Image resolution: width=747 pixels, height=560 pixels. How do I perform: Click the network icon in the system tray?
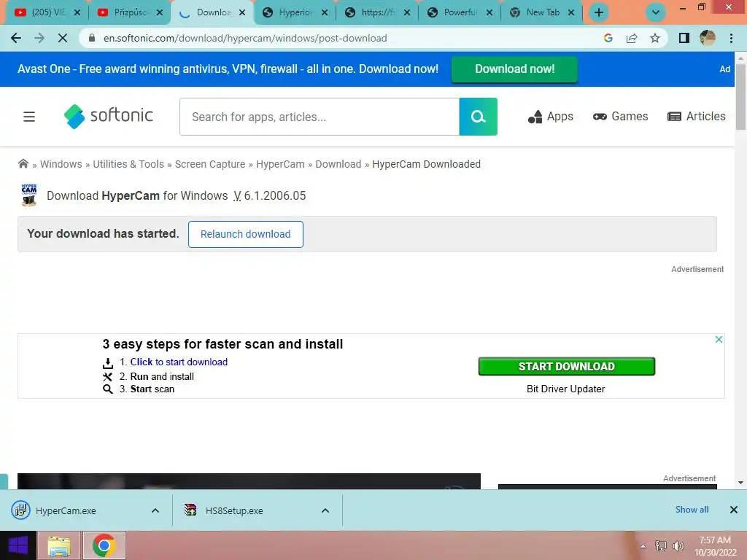(x=660, y=546)
